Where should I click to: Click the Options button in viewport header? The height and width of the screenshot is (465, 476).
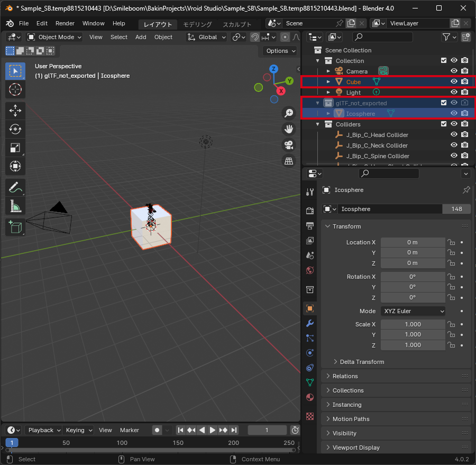pyautogui.click(x=279, y=51)
